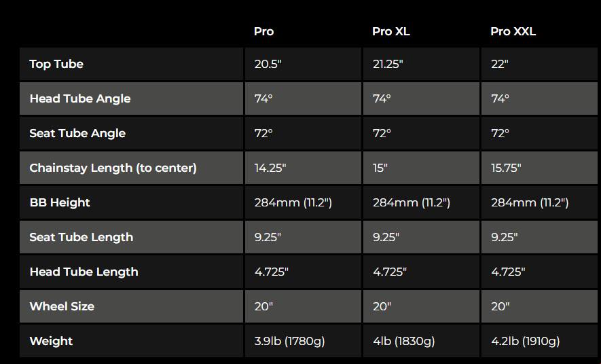Click the Weight row label
The width and height of the screenshot is (601, 364).
[51, 341]
